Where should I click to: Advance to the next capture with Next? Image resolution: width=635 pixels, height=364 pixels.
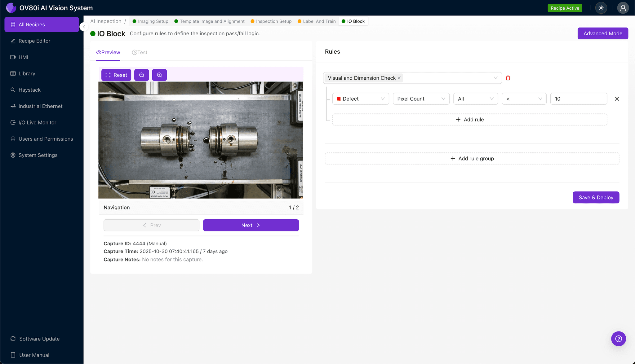pyautogui.click(x=250, y=225)
